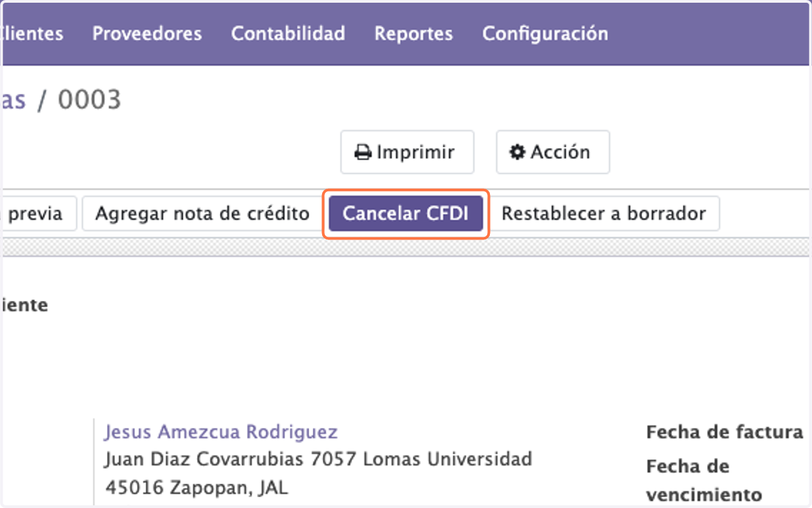The height and width of the screenshot is (508, 812).
Task: Open customer Jesus Amezcua Rodriguez link
Action: pos(221,432)
